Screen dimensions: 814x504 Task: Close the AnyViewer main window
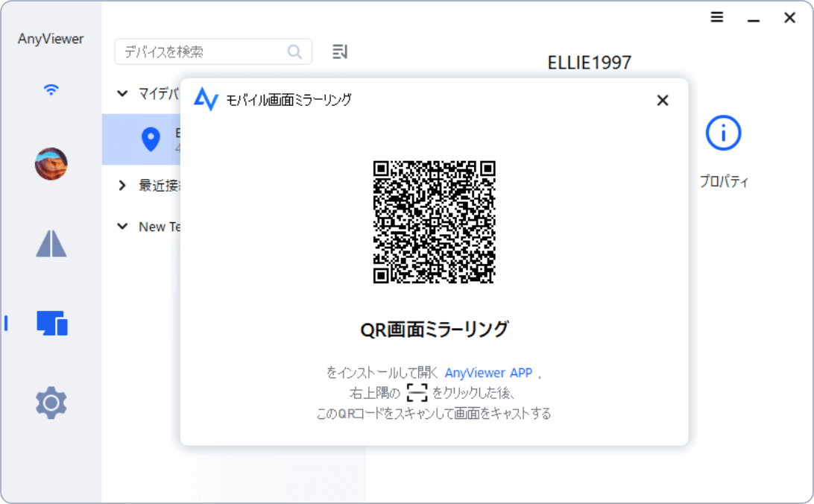pos(789,18)
